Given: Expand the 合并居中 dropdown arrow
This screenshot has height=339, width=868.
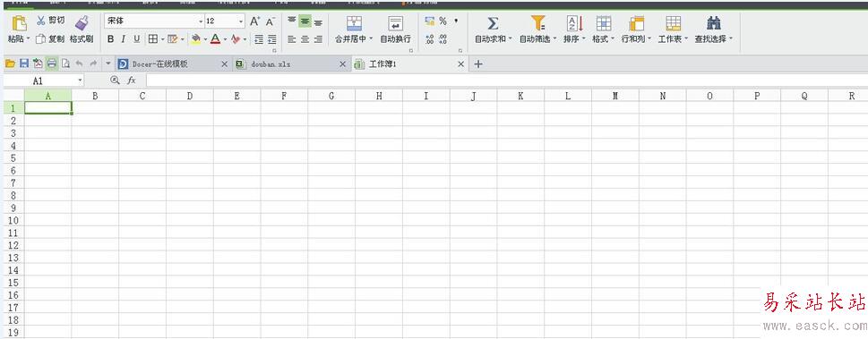Looking at the screenshot, I should [370, 39].
